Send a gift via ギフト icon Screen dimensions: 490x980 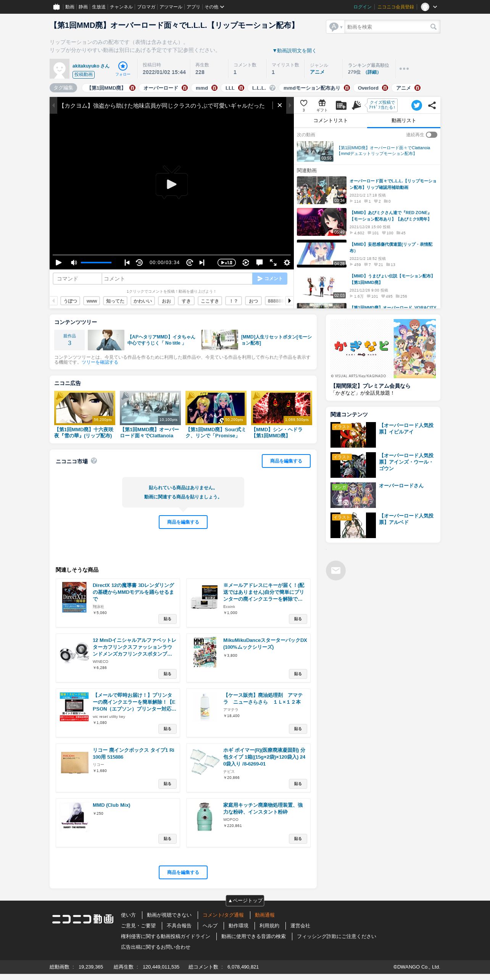coord(322,105)
